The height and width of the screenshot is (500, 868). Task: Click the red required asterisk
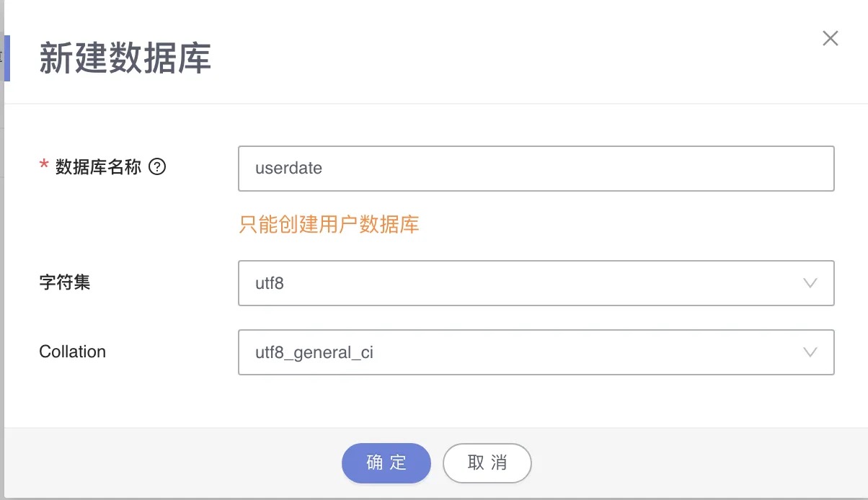43,167
